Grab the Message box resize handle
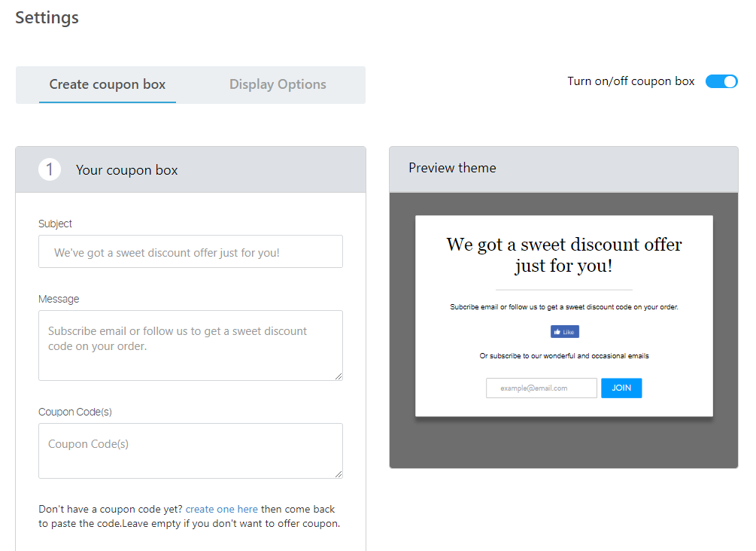 [x=339, y=376]
